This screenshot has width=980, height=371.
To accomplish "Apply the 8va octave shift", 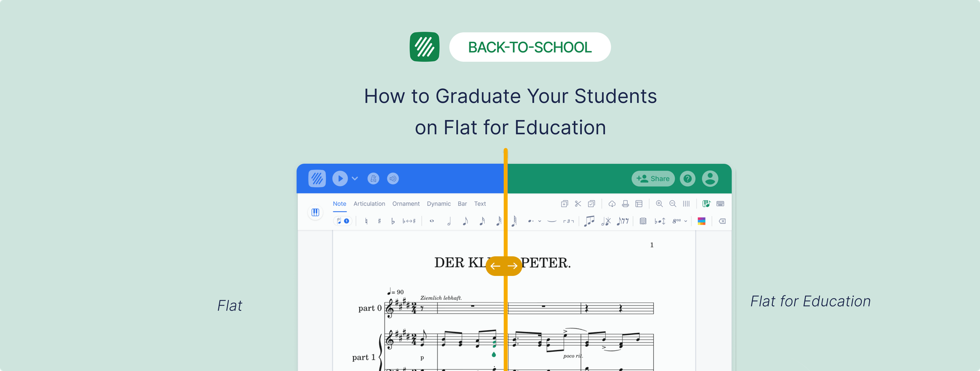I will (677, 221).
